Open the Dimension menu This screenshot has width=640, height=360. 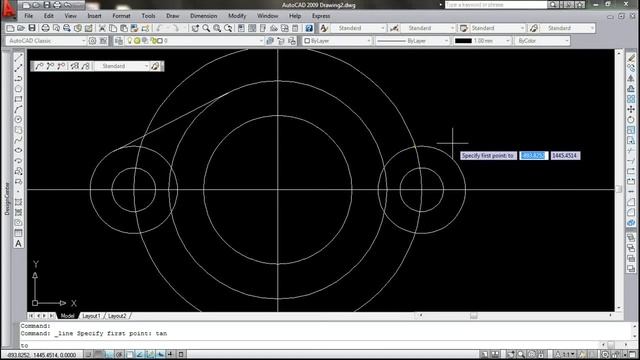204,16
